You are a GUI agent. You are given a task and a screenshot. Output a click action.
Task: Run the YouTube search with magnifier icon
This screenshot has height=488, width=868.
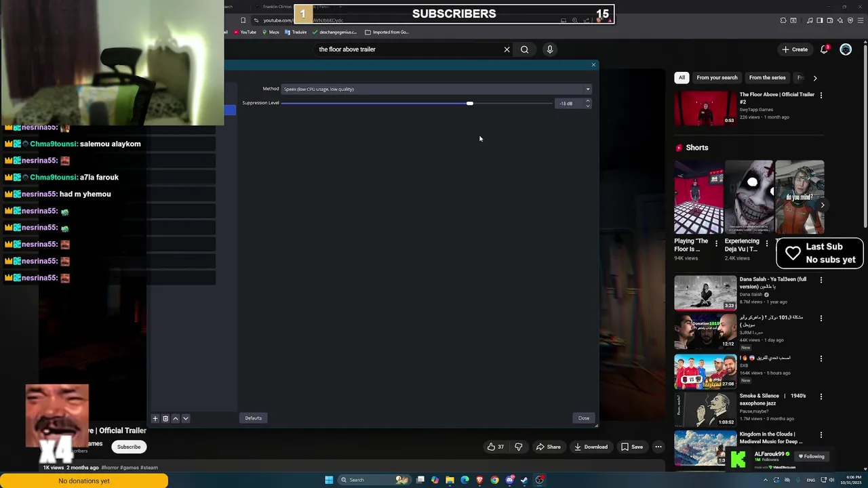524,49
